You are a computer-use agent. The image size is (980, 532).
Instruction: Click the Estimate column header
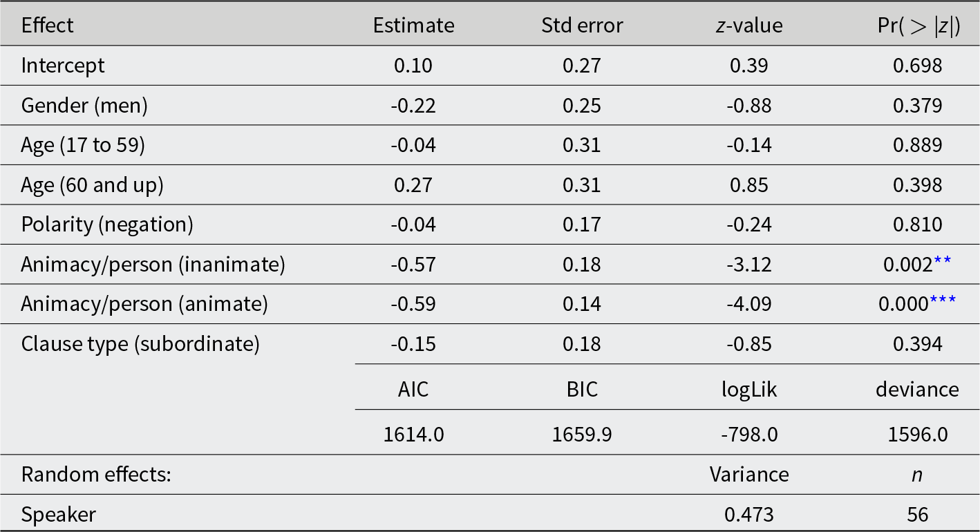pos(413,26)
